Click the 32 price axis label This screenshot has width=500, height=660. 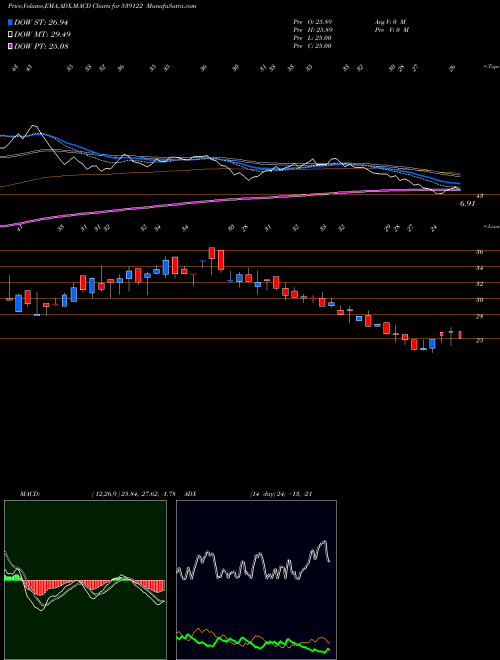click(x=479, y=284)
